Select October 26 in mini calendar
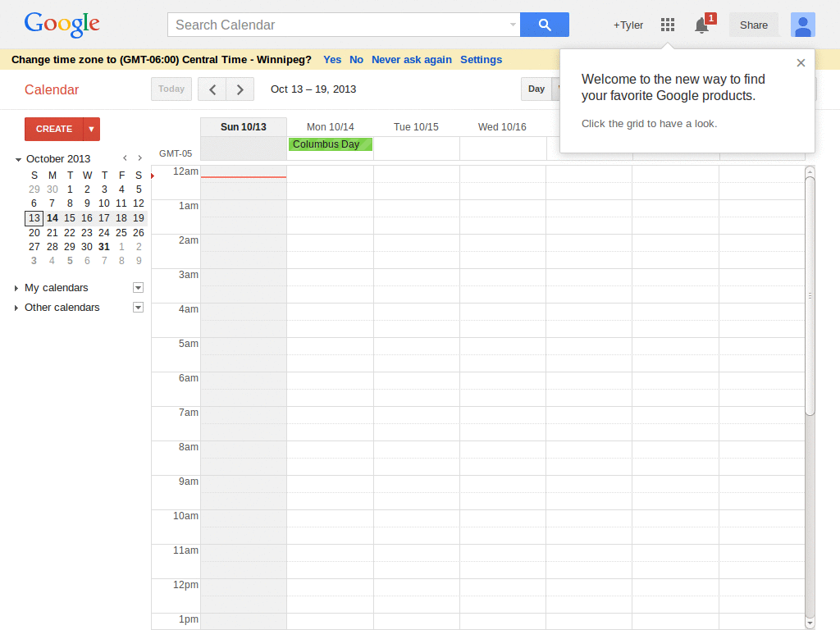Viewport: 840px width, 630px height. click(x=138, y=232)
